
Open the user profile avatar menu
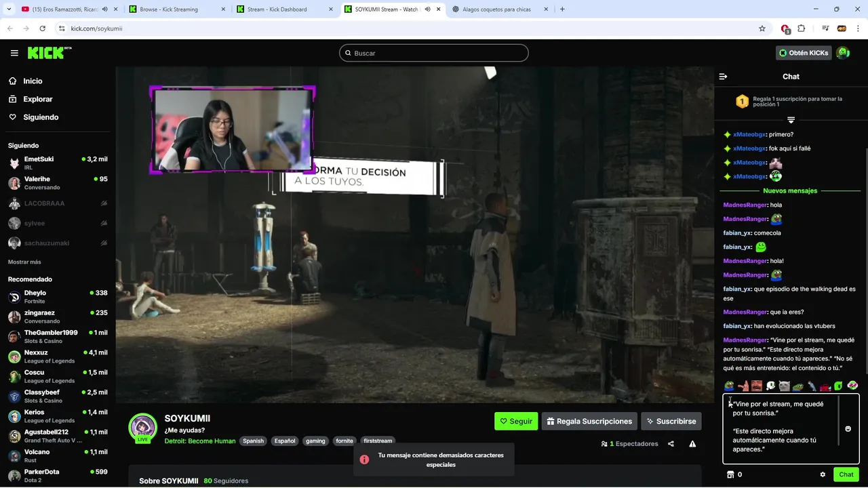(x=843, y=53)
